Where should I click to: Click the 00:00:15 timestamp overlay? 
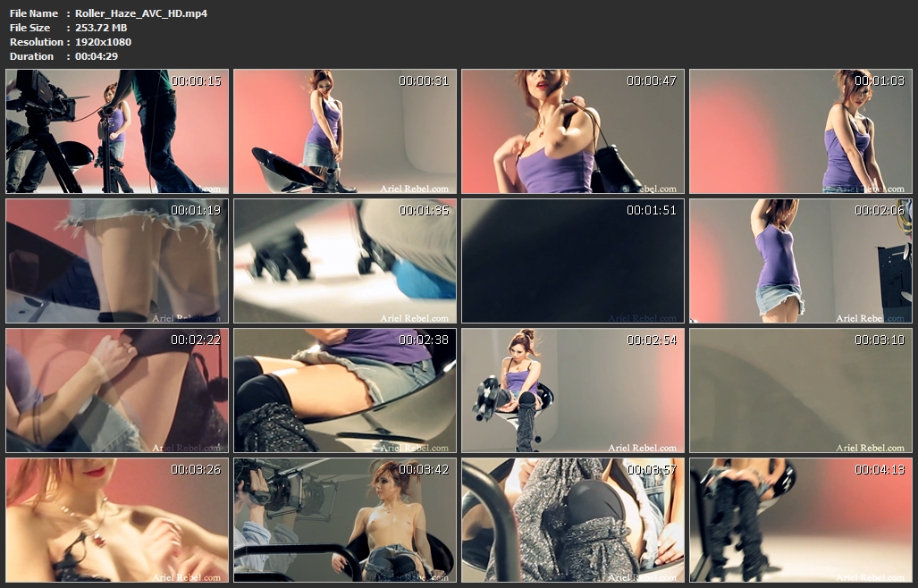point(196,80)
